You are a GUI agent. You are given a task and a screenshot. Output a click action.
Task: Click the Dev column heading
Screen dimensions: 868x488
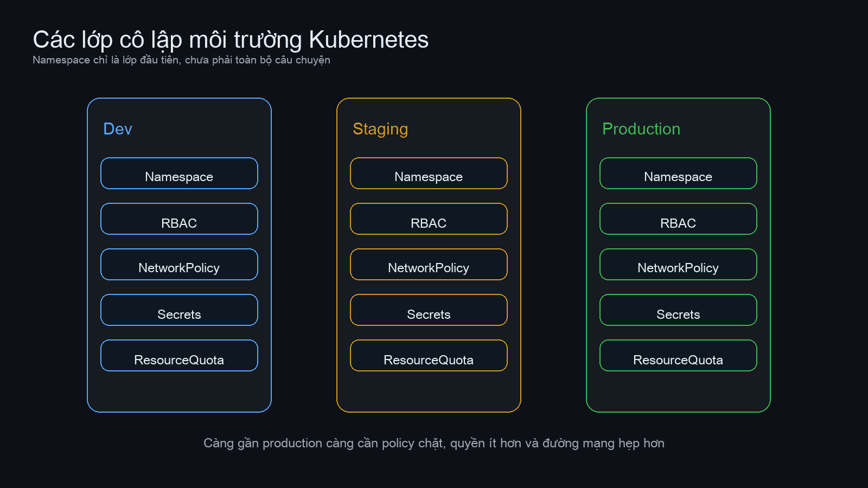pos(118,129)
